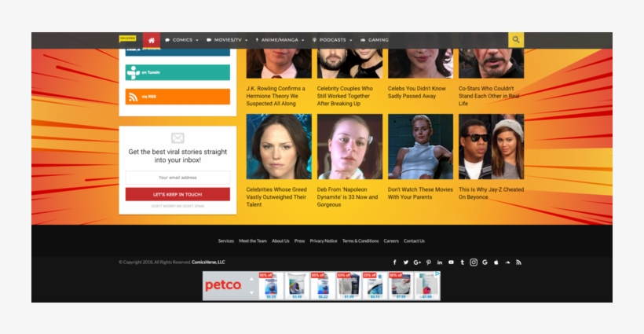Open the Press footer link
Image resolution: width=644 pixels, height=334 pixels.
tap(299, 240)
